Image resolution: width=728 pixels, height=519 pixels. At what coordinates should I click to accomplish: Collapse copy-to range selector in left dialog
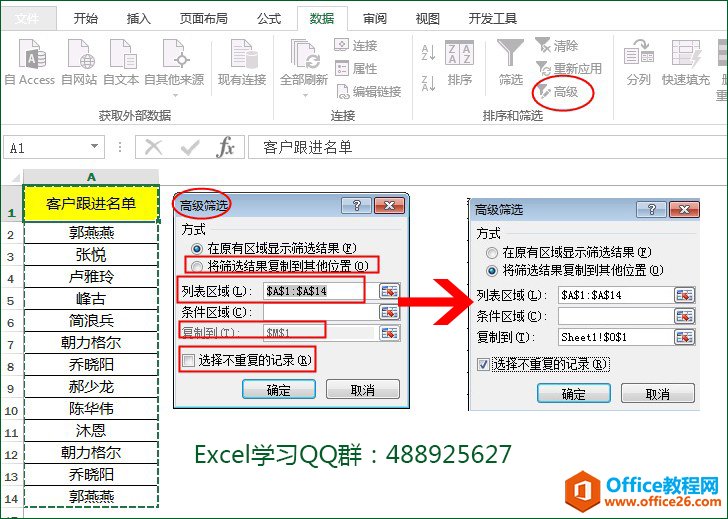[x=389, y=333]
